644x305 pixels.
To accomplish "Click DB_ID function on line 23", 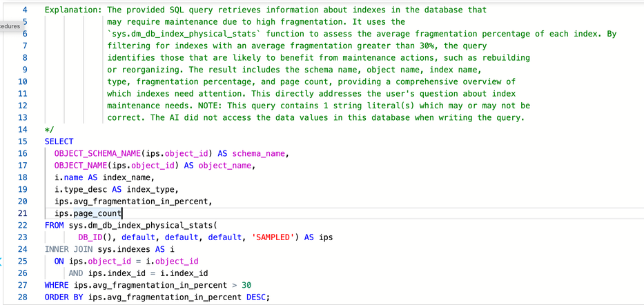I will point(90,237).
